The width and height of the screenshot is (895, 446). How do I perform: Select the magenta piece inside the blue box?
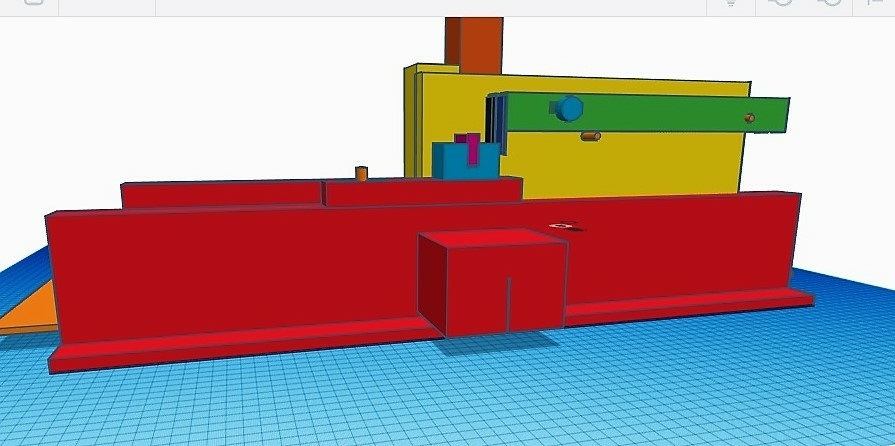(472, 150)
